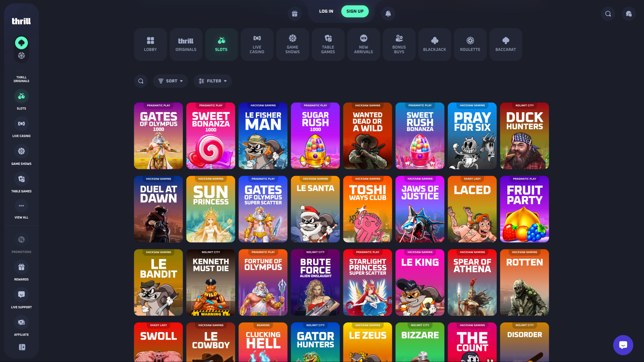644x362 pixels.
Task: Open search from the top-right corner
Action: coord(608,14)
